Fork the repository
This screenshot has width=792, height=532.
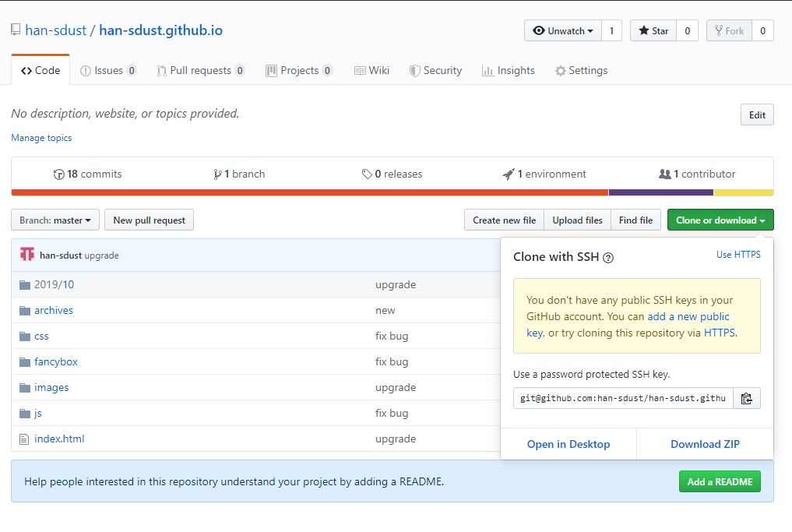728,30
